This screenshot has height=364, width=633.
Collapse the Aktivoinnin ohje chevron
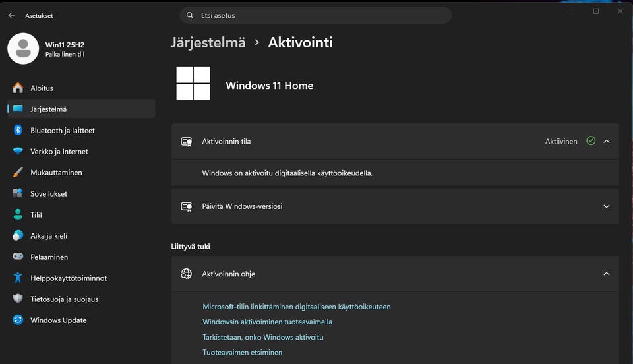(x=607, y=274)
